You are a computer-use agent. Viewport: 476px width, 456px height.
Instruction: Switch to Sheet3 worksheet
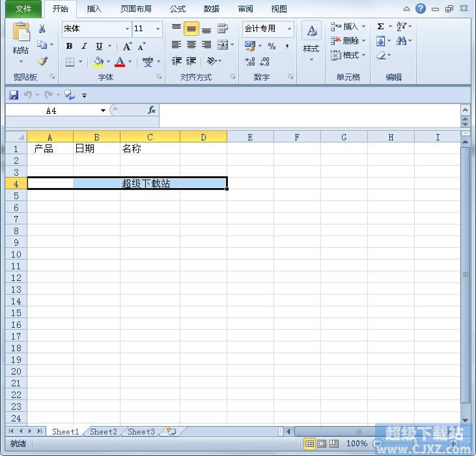point(141,431)
